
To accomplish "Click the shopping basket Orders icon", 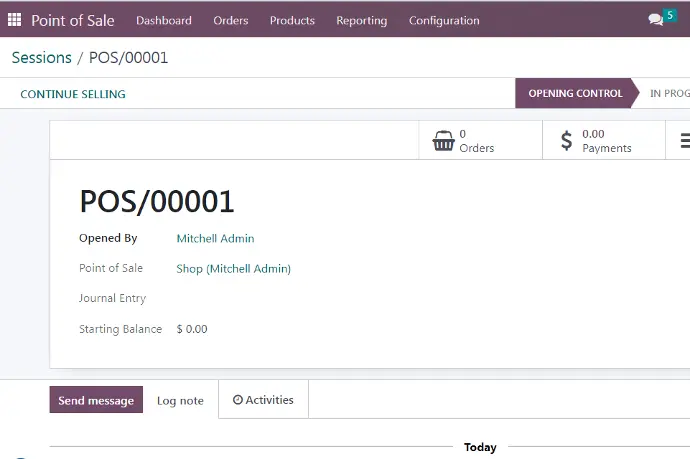I will 443,141.
